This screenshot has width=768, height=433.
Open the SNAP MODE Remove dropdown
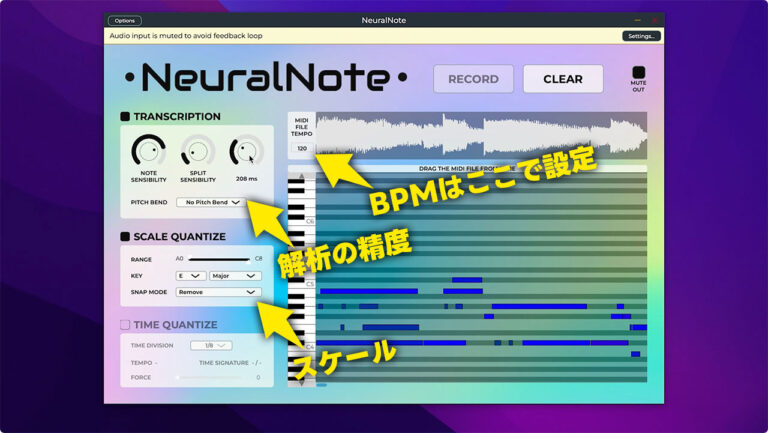click(x=218, y=292)
